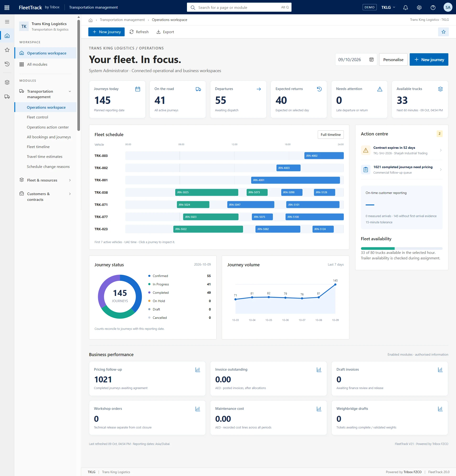
Task: Expand the Fleet & resources module
Action: (70, 180)
